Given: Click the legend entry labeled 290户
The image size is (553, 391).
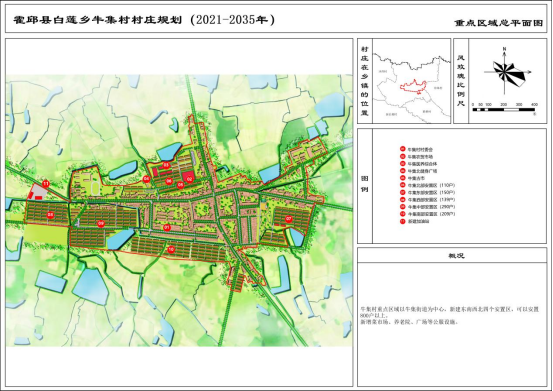Looking at the screenshot, I should [x=427, y=207].
